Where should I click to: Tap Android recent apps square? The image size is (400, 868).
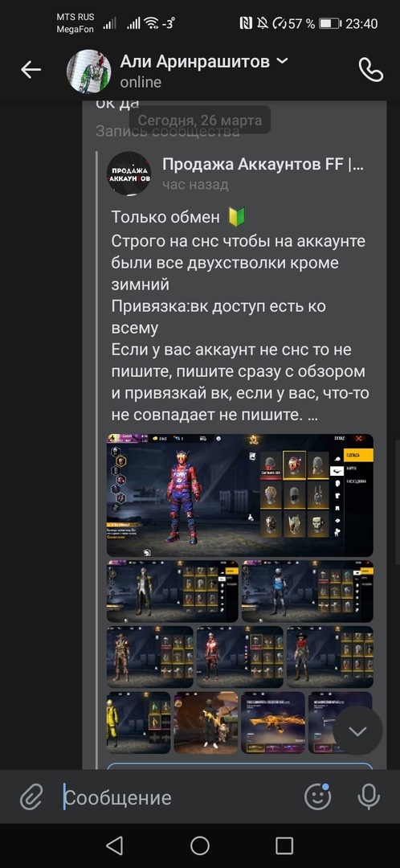tap(284, 845)
